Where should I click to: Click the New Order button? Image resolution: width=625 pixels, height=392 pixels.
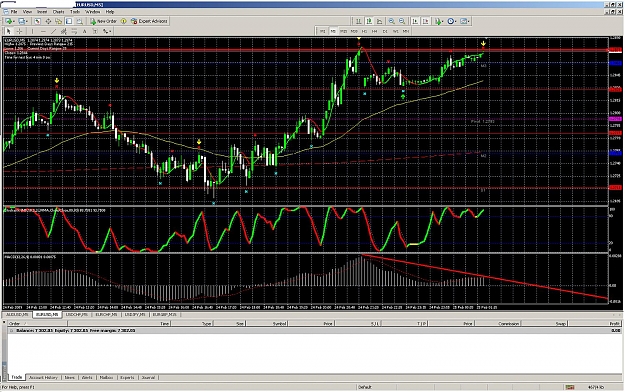(104, 21)
